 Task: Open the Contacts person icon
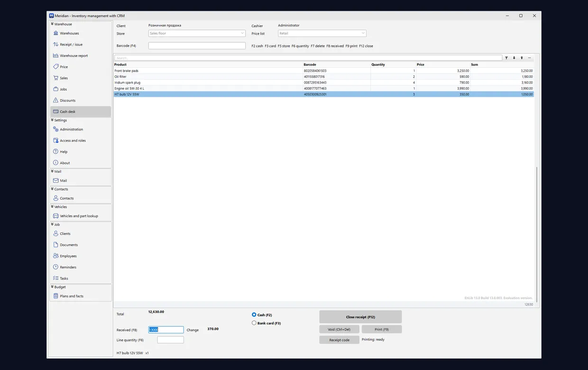click(56, 198)
